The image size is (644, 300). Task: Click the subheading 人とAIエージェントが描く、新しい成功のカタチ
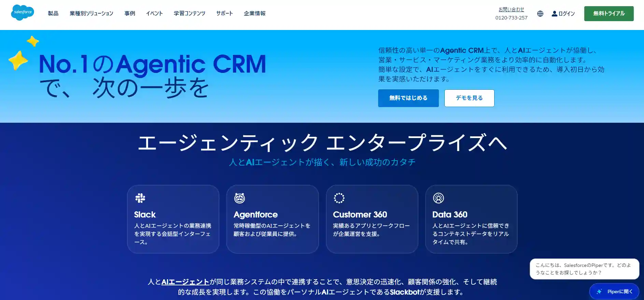[x=322, y=162]
